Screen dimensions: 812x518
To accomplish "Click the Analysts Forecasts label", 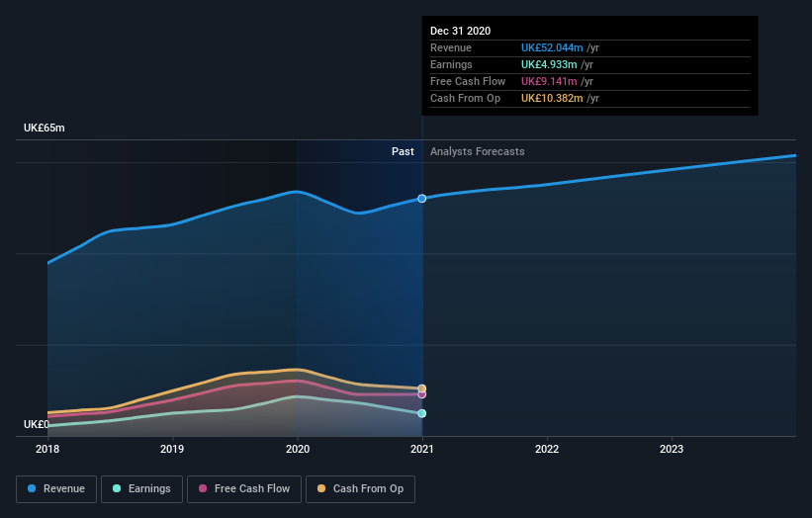I will (x=478, y=151).
